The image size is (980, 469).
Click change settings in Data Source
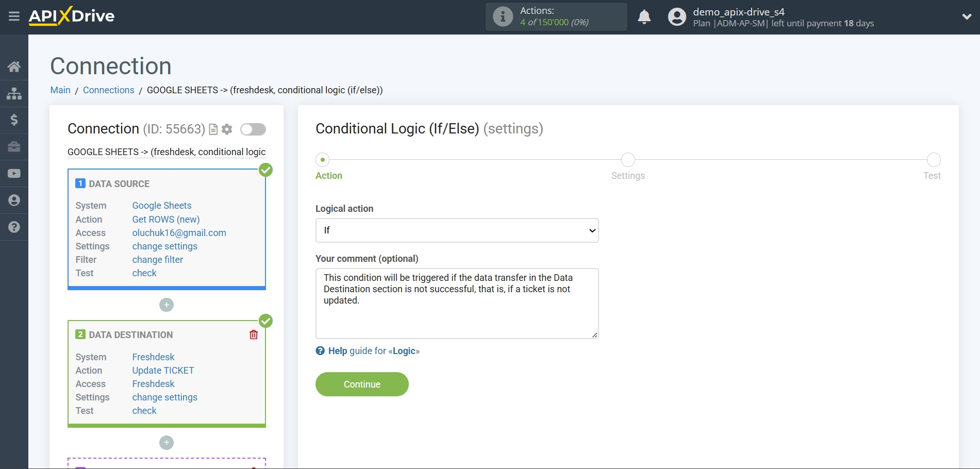(165, 246)
